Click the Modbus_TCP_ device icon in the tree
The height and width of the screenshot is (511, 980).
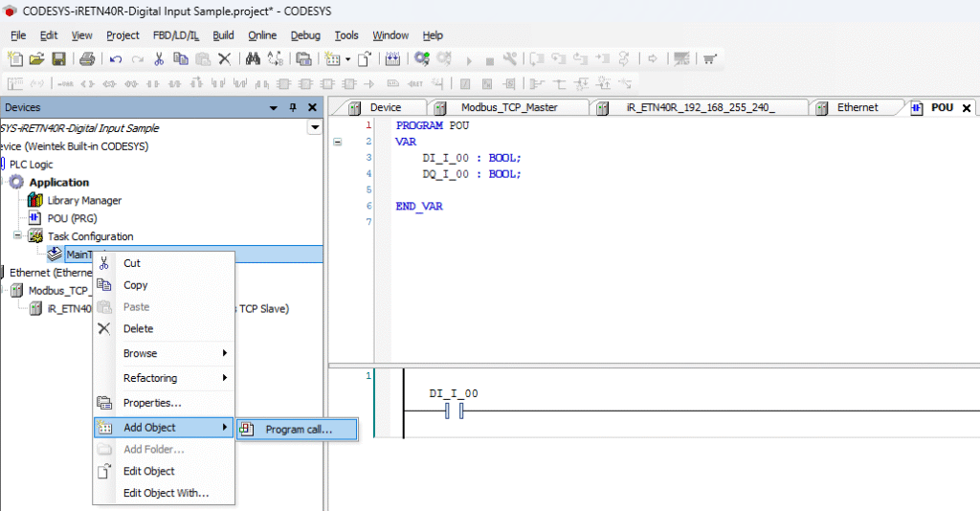(x=17, y=291)
